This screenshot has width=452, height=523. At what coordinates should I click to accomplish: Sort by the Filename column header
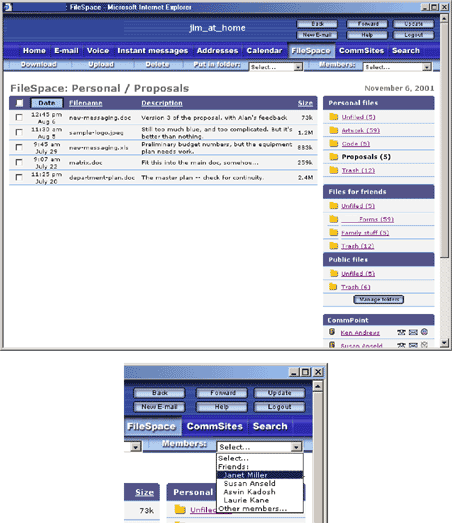coord(85,103)
